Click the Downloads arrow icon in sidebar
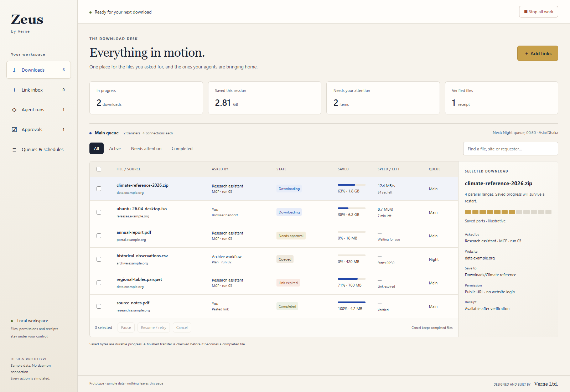This screenshot has width=570, height=392. 14,70
